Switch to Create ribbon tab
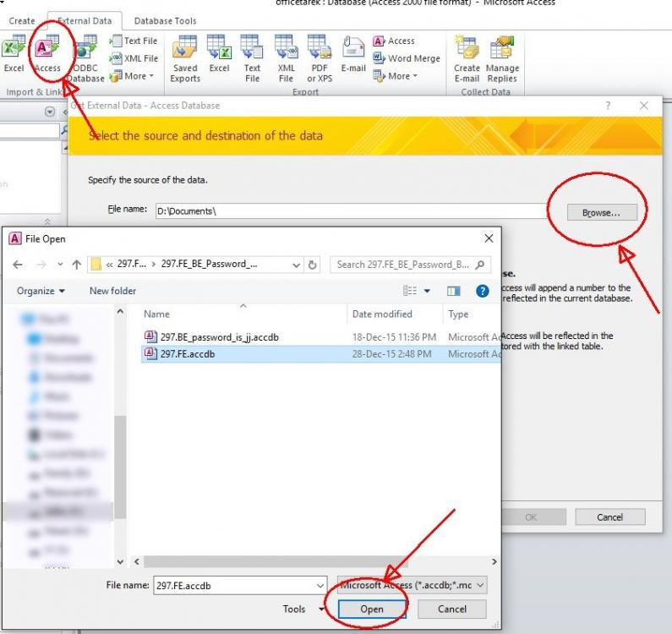The width and height of the screenshot is (672, 634). [x=21, y=20]
